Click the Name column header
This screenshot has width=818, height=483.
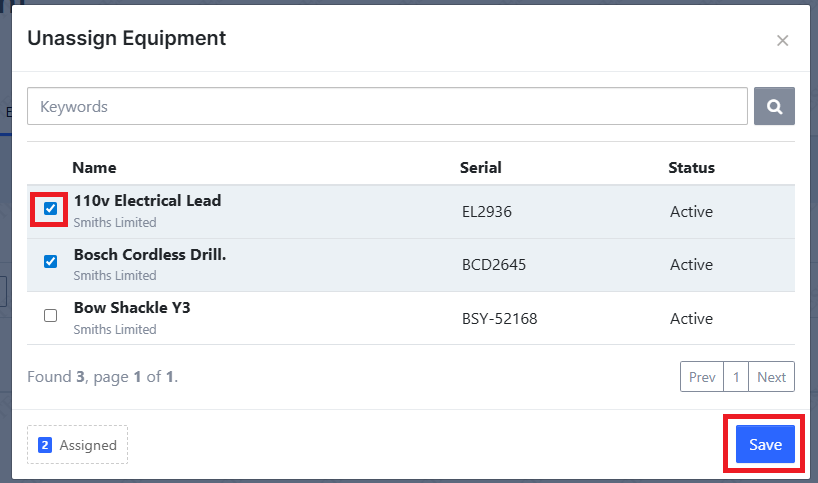tap(94, 167)
